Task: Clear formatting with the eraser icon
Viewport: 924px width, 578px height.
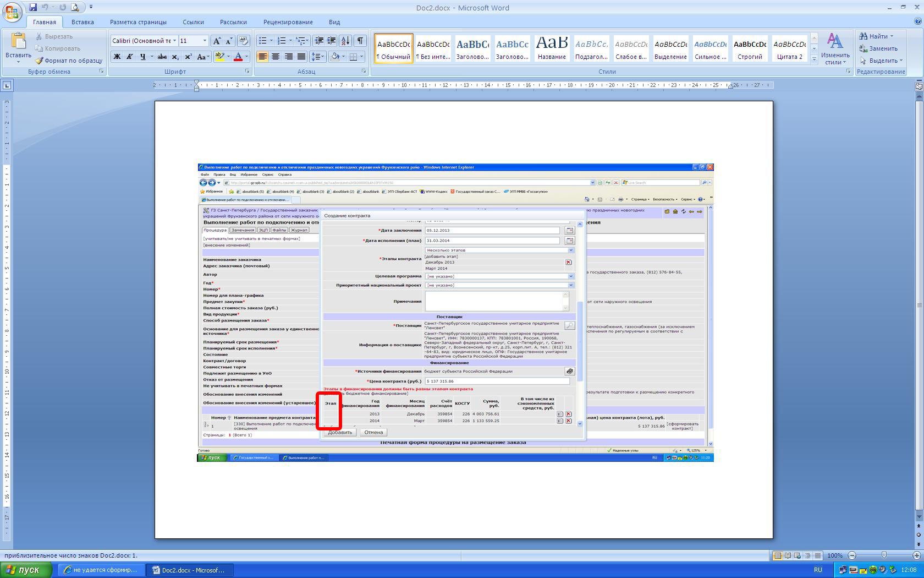Action: 244,41
